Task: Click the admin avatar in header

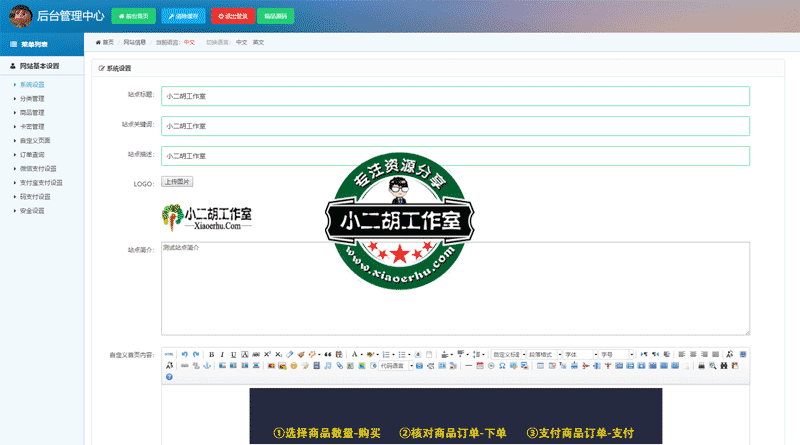Action: (20, 16)
